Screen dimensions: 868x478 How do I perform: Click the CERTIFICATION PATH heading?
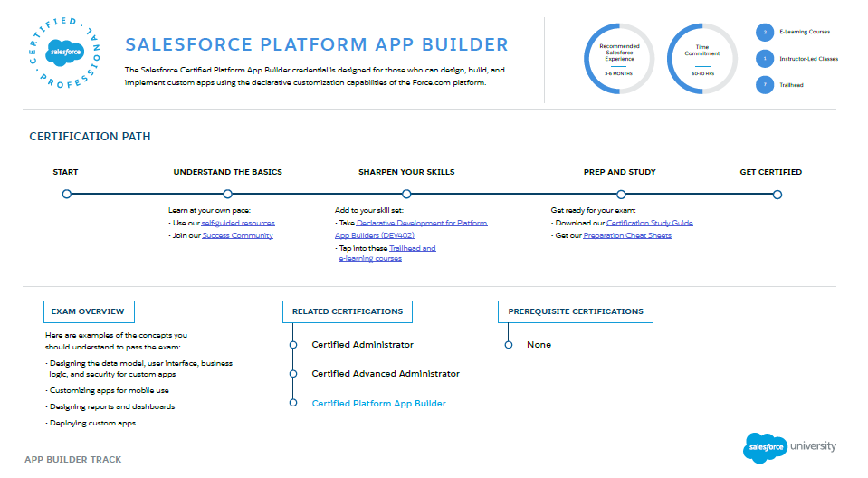pos(90,137)
